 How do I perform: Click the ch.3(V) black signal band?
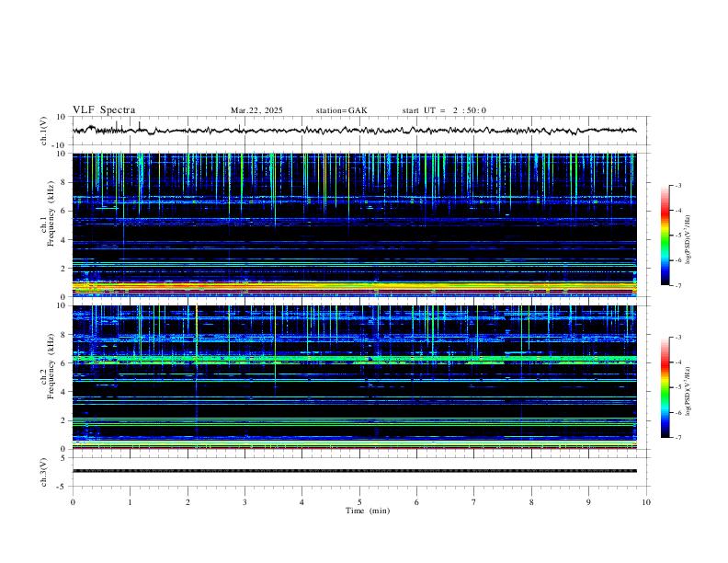pyautogui.click(x=354, y=471)
